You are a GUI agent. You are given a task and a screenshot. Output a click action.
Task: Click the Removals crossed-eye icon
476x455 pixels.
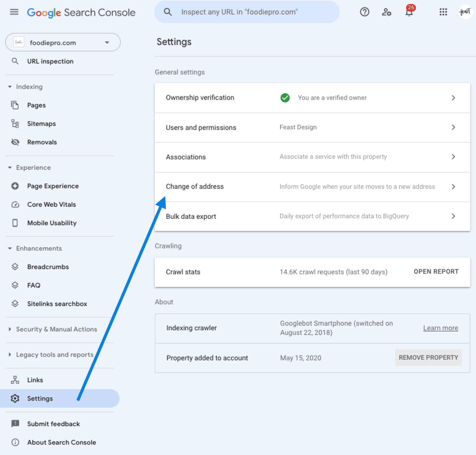click(15, 142)
